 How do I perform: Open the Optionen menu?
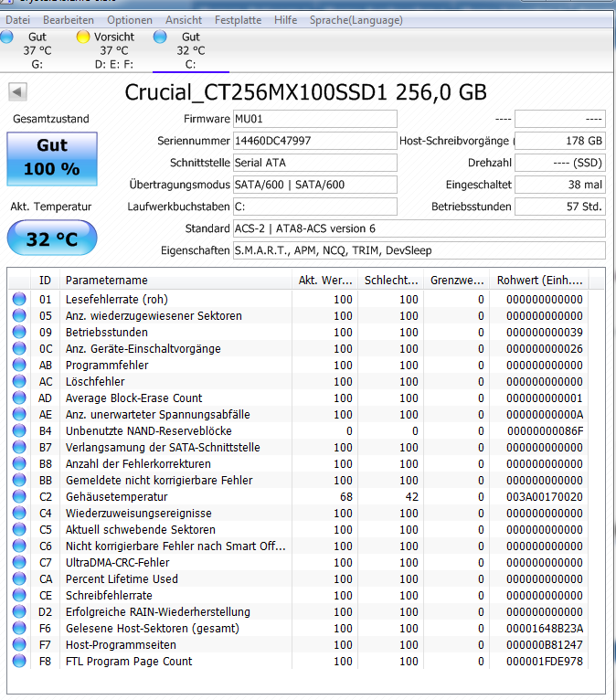pos(130,20)
